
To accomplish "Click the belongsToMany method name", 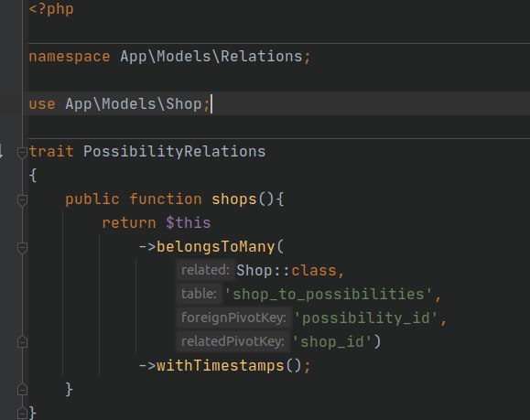I will click(x=216, y=247).
